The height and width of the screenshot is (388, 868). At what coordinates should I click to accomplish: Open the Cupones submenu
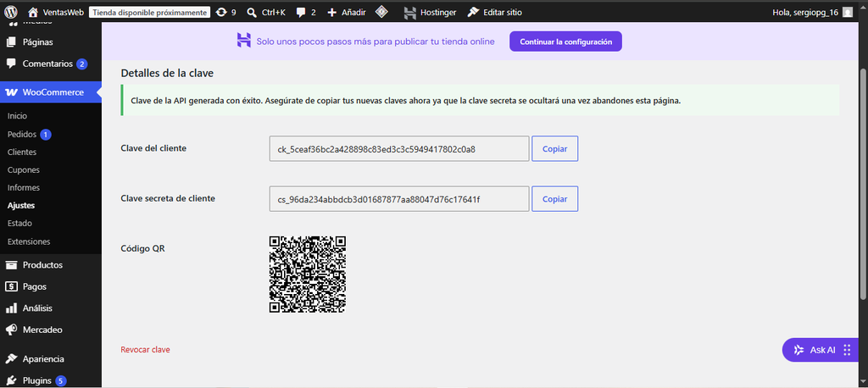24,170
